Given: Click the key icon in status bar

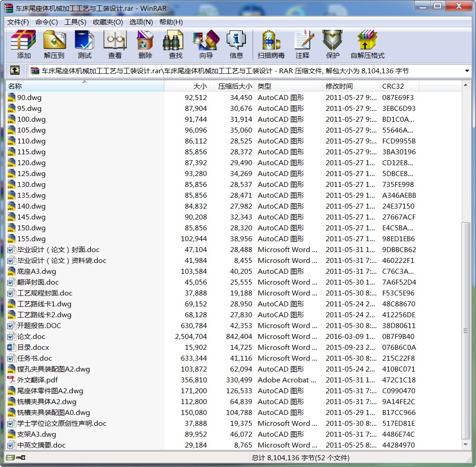Looking at the screenshot, I should [21, 457].
